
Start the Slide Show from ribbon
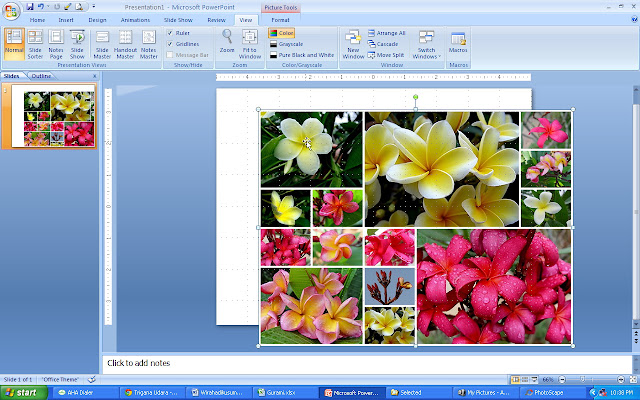[x=77, y=44]
